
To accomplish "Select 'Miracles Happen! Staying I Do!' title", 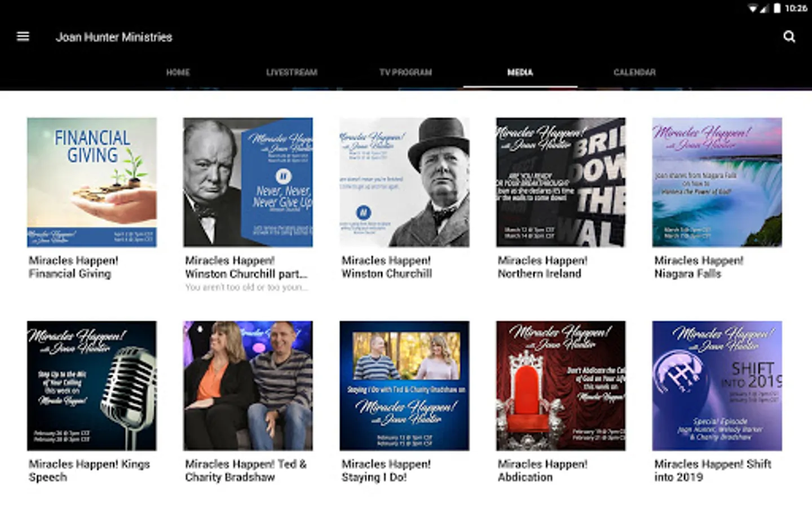I will coord(386,470).
